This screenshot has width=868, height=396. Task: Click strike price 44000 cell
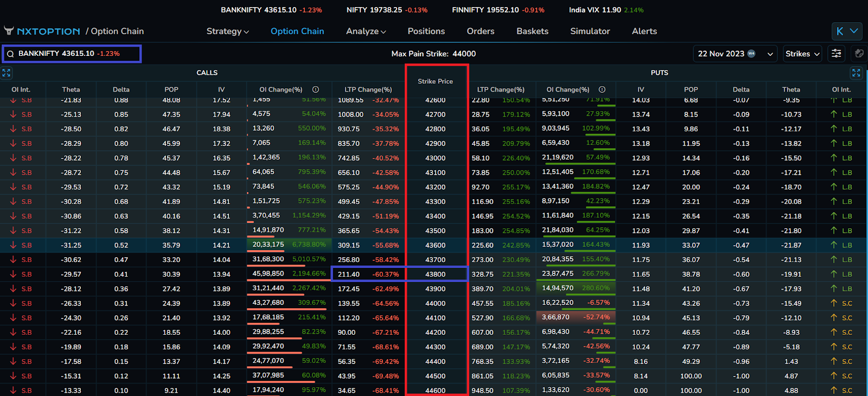436,303
